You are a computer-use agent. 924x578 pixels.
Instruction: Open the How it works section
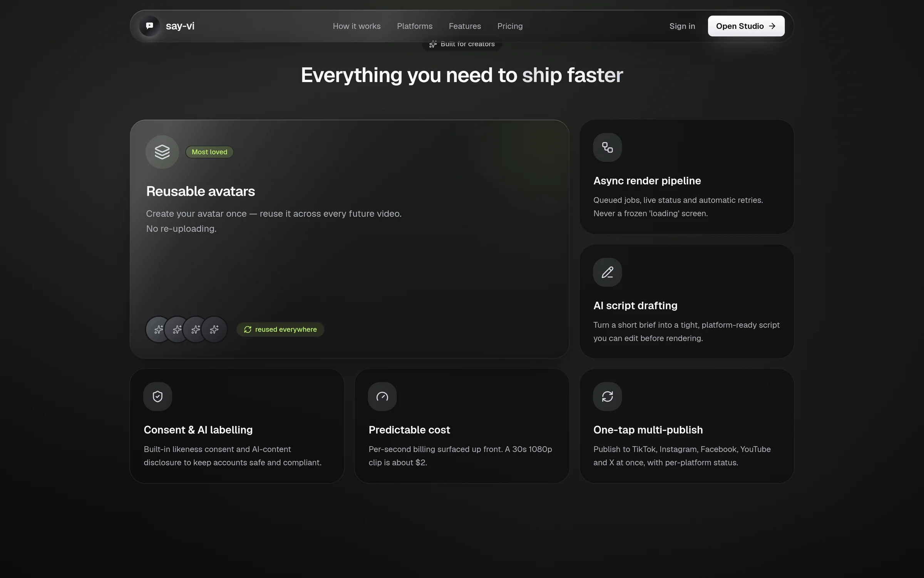(357, 26)
